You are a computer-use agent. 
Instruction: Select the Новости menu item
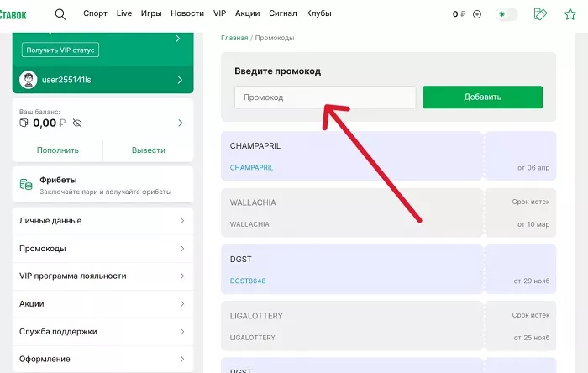click(x=186, y=14)
